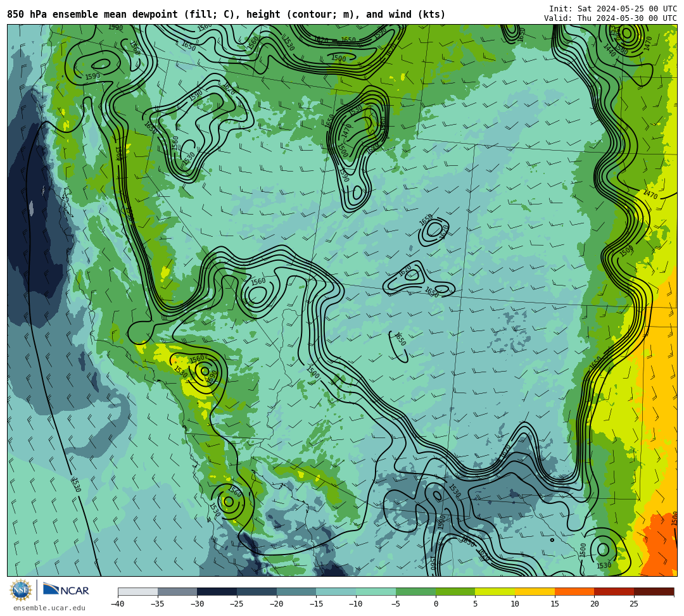Pick the dark blue -25 to -20 colorbar swatch

click(257, 591)
